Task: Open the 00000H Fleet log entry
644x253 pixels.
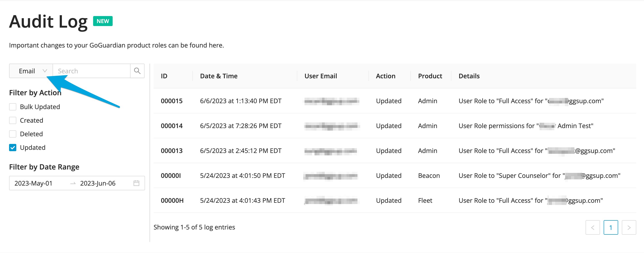Action: tap(395, 200)
